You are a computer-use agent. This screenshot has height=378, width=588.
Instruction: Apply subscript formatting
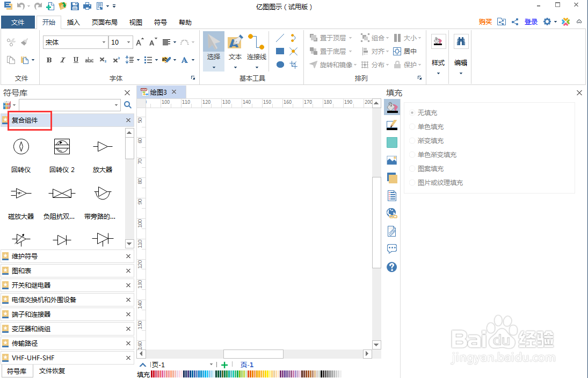click(103, 60)
